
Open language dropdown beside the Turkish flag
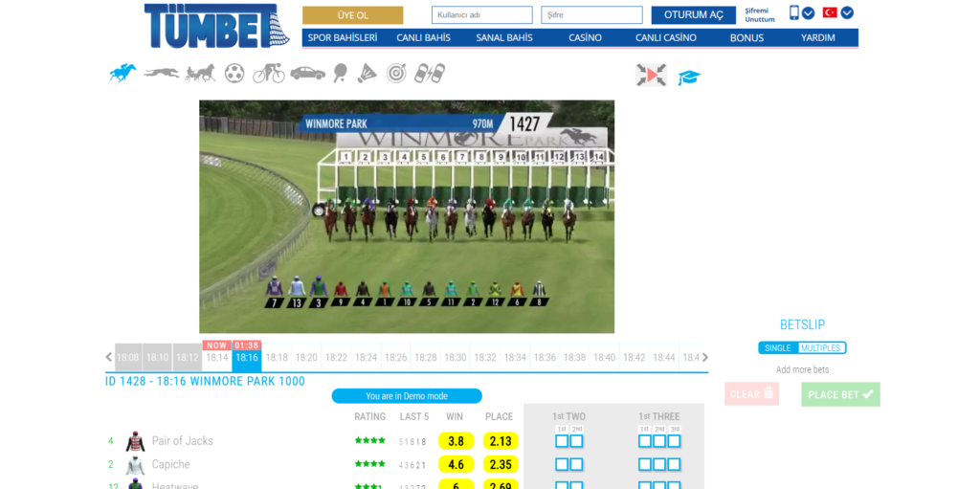(x=847, y=13)
